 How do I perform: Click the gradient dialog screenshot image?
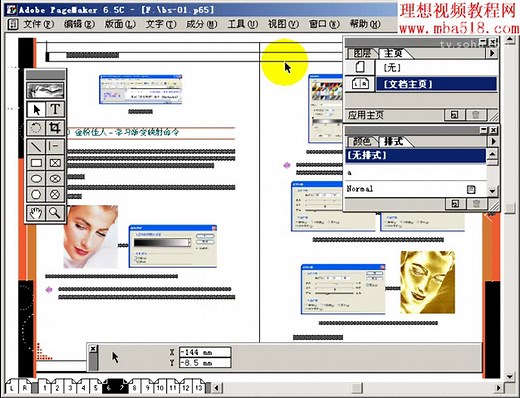point(173,246)
